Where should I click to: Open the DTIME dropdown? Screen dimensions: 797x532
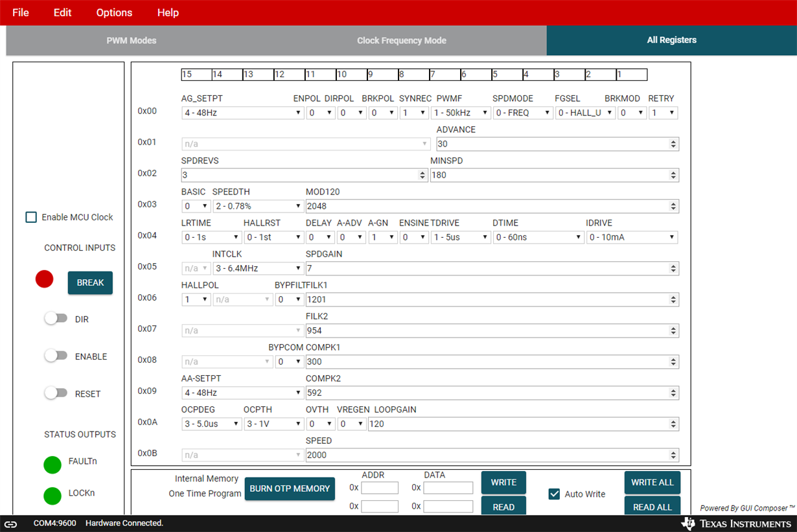tap(538, 237)
